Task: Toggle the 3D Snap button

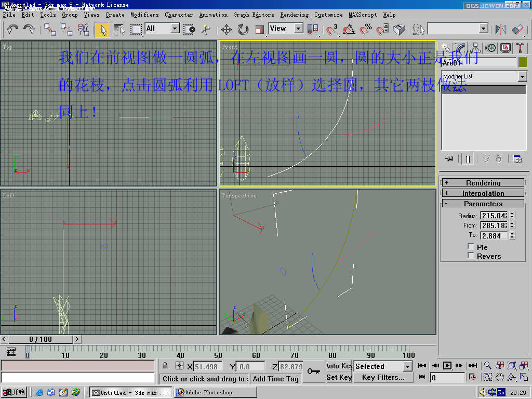Action: pos(331,30)
